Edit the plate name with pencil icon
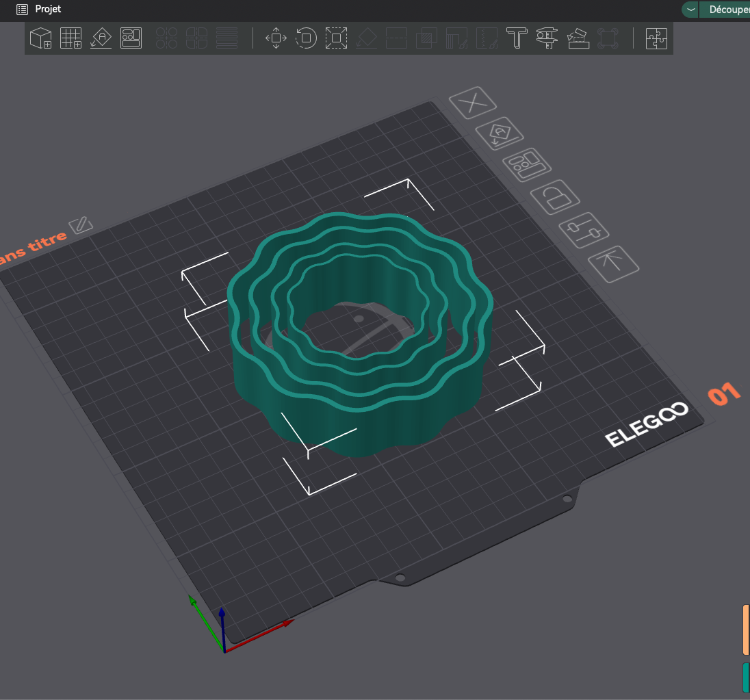This screenshot has width=750, height=700. 80,224
